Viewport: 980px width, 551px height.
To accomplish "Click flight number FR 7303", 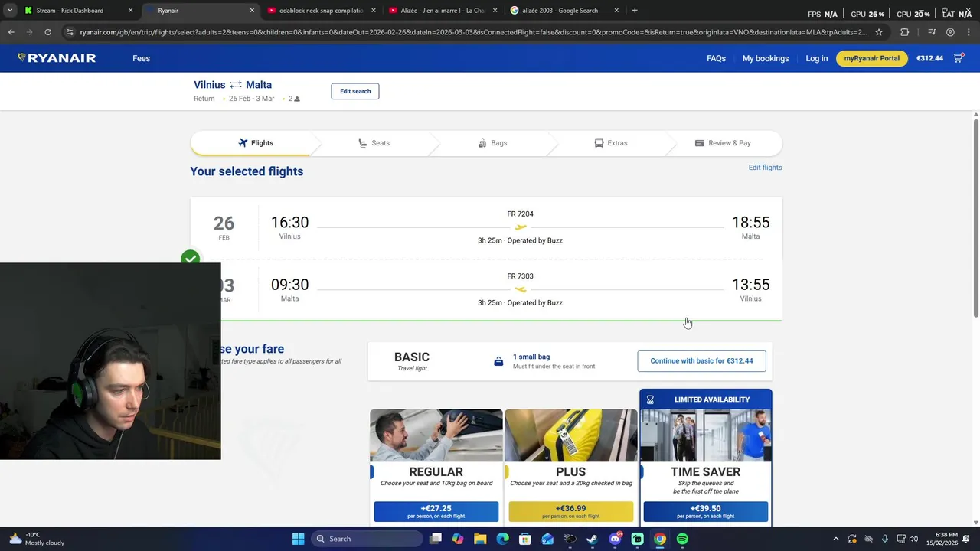I will tap(520, 276).
